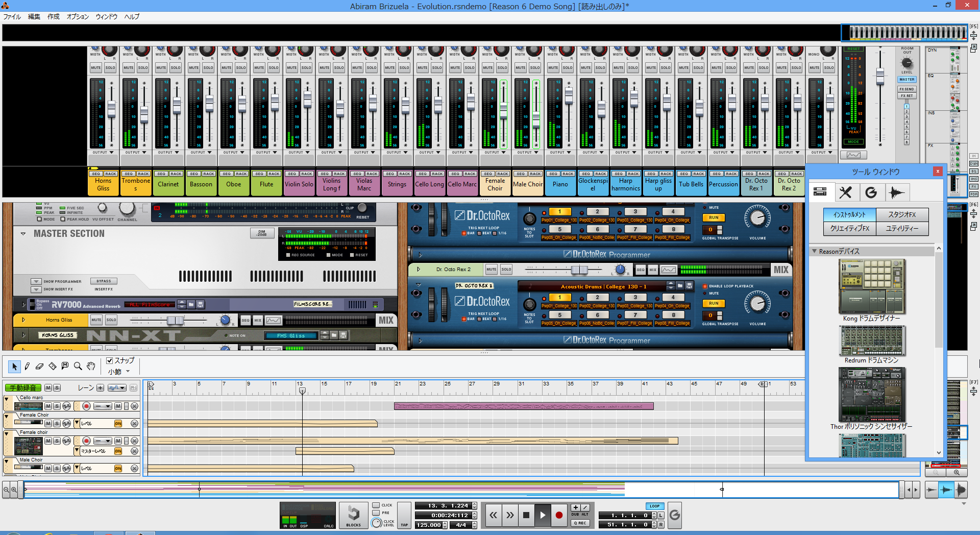Viewport: 980px width, 535px height.
Task: Open the ヘルプ menu
Action: (x=132, y=17)
